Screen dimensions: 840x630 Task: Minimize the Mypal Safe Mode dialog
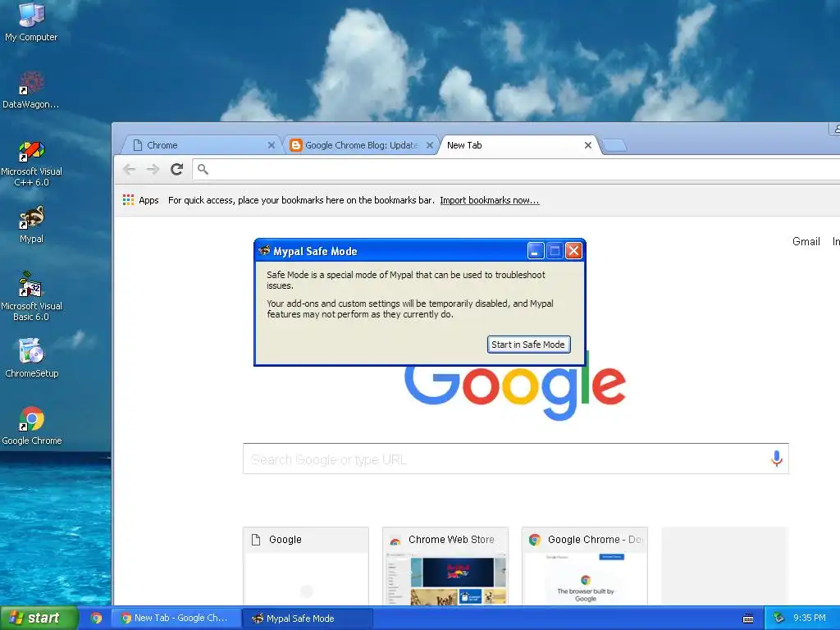point(536,251)
